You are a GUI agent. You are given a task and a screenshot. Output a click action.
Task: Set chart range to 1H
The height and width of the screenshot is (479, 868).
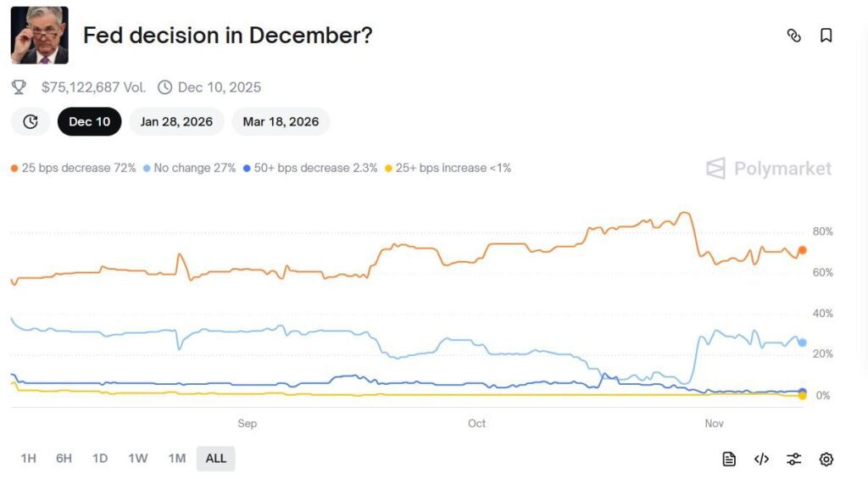point(28,459)
